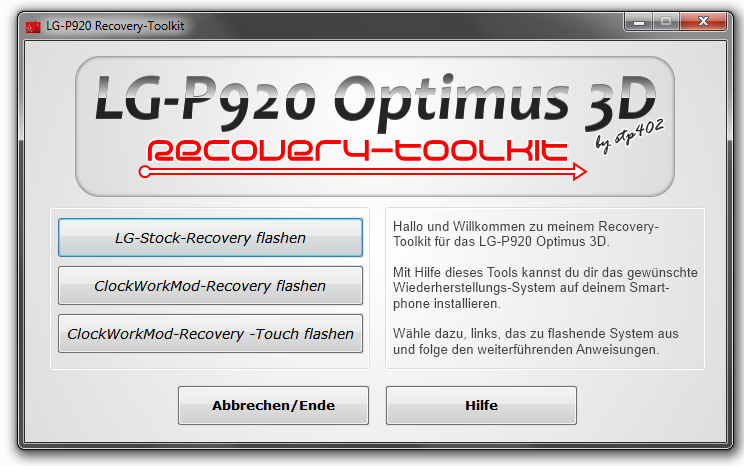Click the "Wähle dazu, links" instruction paragraph

tap(535, 342)
